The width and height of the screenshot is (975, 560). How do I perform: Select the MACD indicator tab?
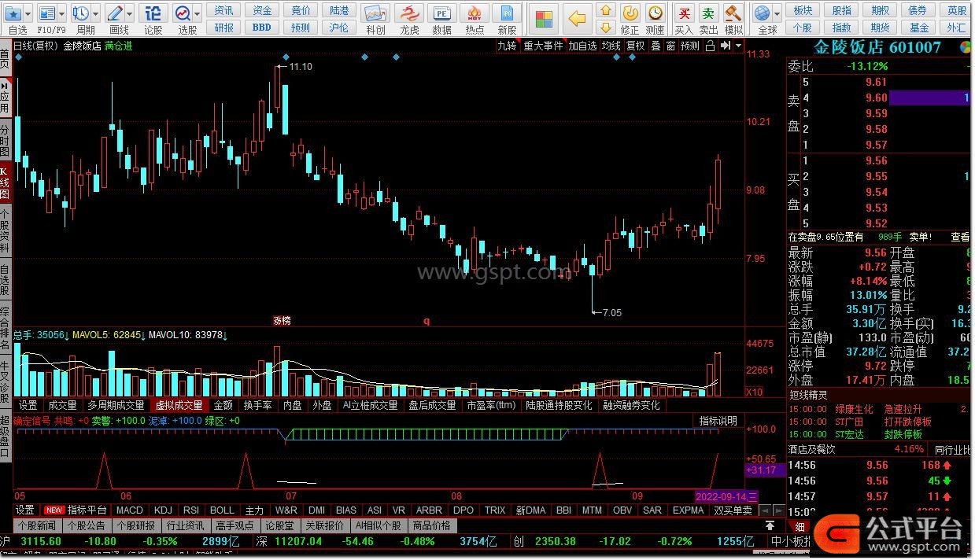tap(130, 510)
